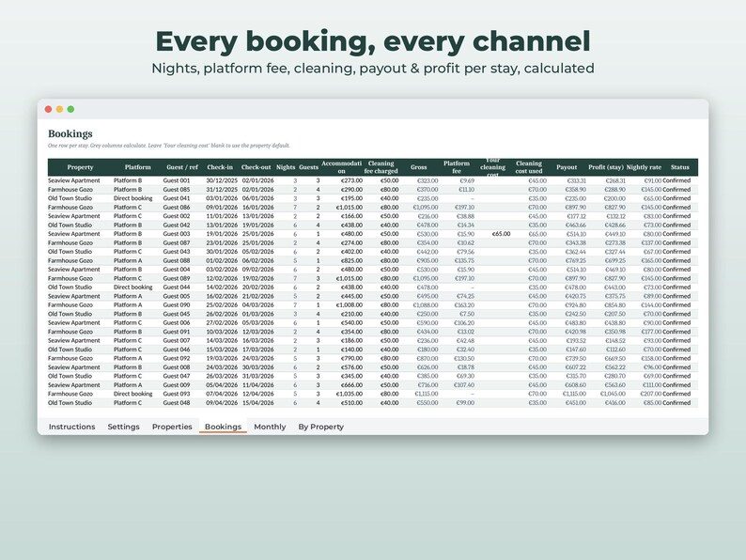Select the Guest 007 cell
Screen dimensions: 746x560
coord(177,341)
